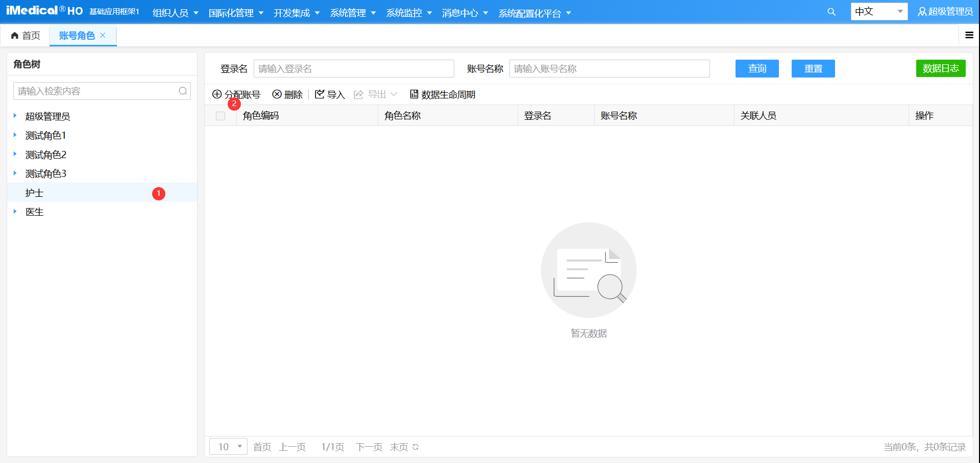Expand the 超级管理员 tree node
Image resolution: width=980 pixels, height=463 pixels.
(x=15, y=116)
